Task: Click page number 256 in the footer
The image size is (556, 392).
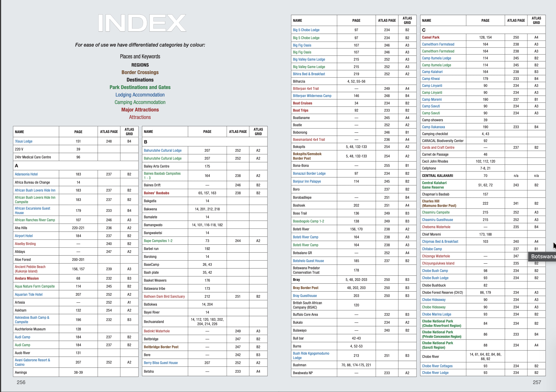Action: point(21,382)
